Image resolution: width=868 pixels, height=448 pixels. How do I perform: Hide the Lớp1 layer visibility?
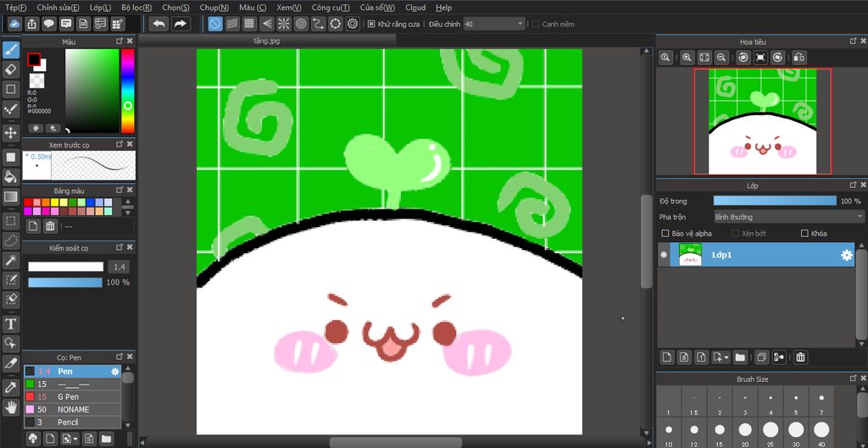tap(664, 255)
